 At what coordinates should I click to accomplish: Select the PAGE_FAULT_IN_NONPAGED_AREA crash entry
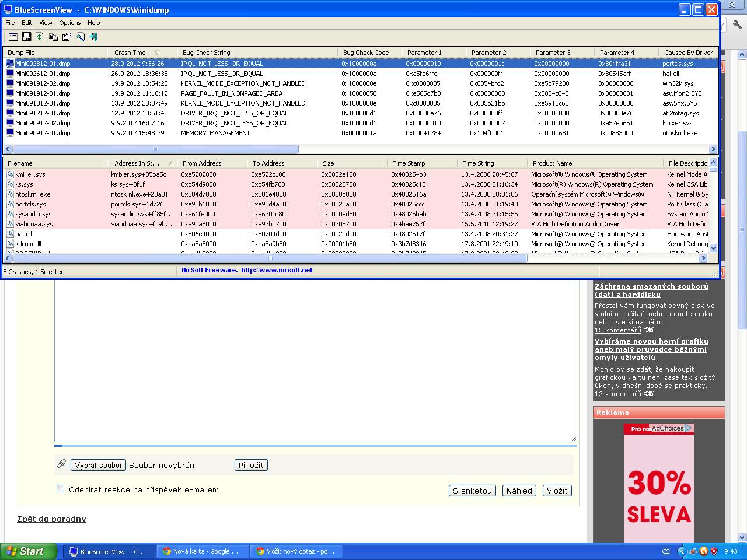pos(361,93)
